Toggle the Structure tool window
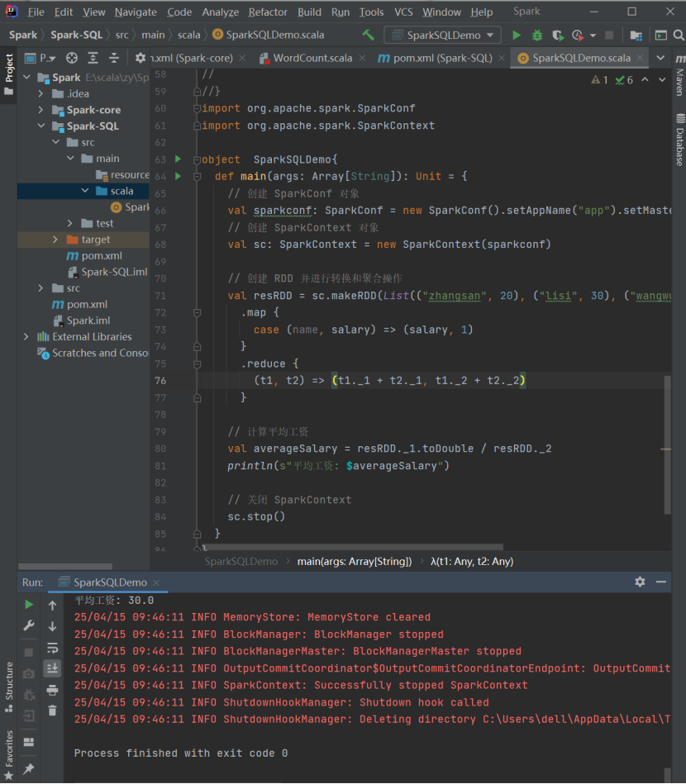Screen dimensions: 686x784 point(8,687)
